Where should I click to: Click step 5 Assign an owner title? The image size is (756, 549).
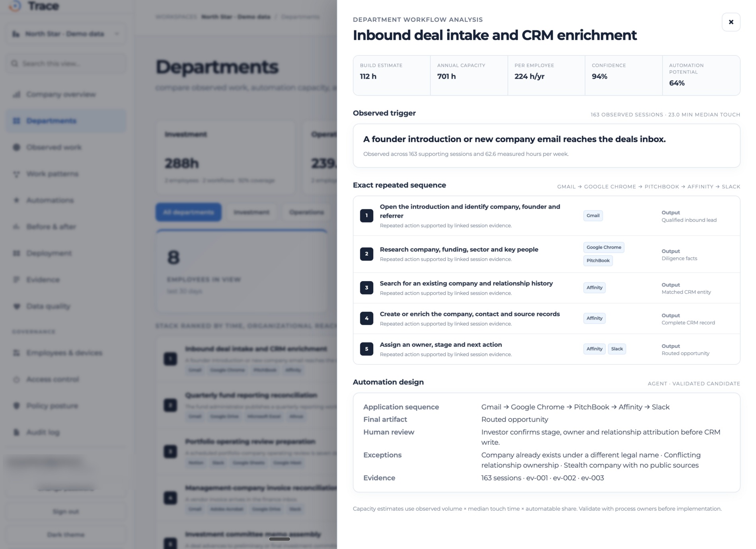tap(441, 344)
